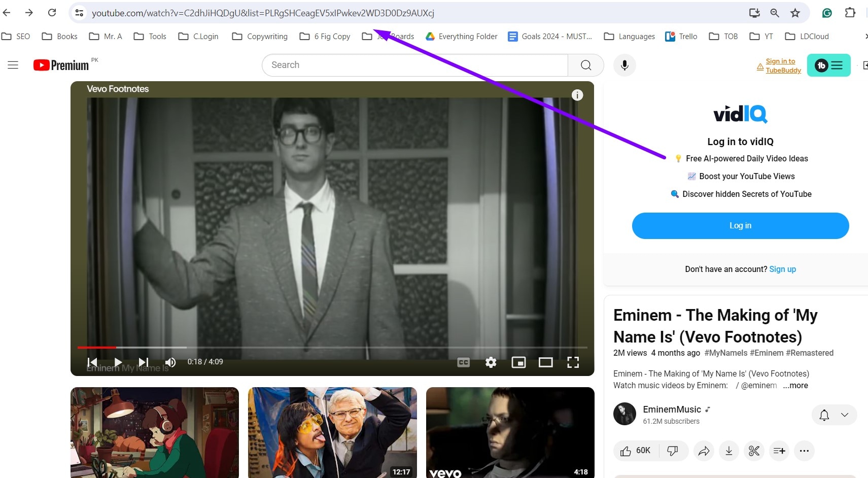
Task: Open the video settings gear
Action: [x=491, y=362]
